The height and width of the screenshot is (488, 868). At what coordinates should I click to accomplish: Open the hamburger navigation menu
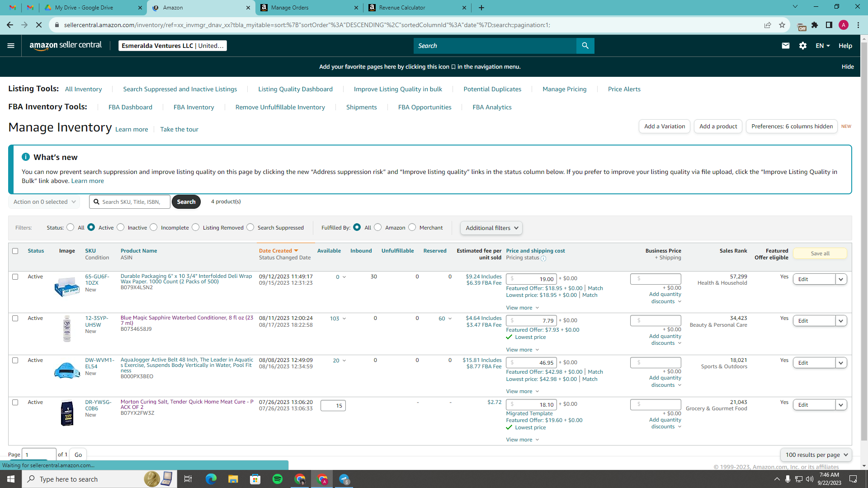(11, 46)
